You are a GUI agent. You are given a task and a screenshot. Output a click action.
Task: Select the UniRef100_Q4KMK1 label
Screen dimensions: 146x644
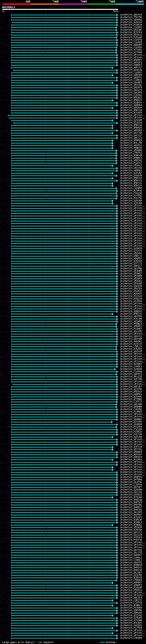(131, 342)
